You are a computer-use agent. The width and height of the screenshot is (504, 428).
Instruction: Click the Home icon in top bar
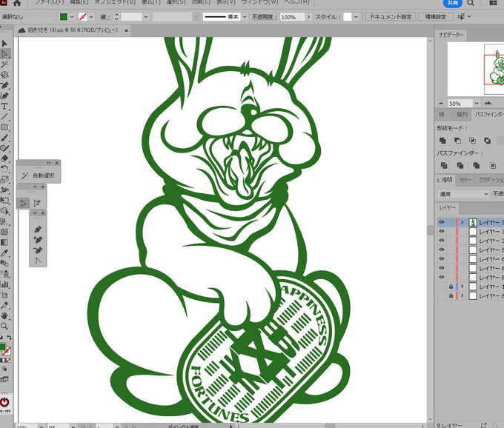(17, 3)
